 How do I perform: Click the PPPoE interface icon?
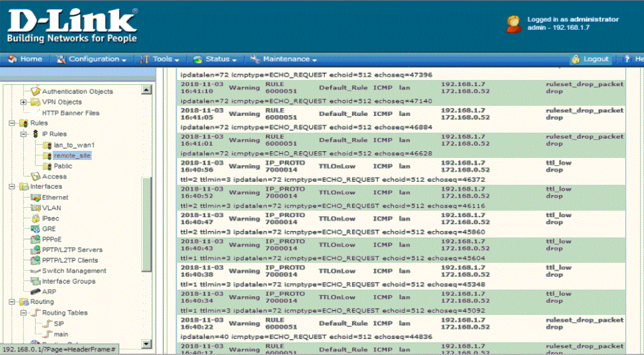[35, 240]
